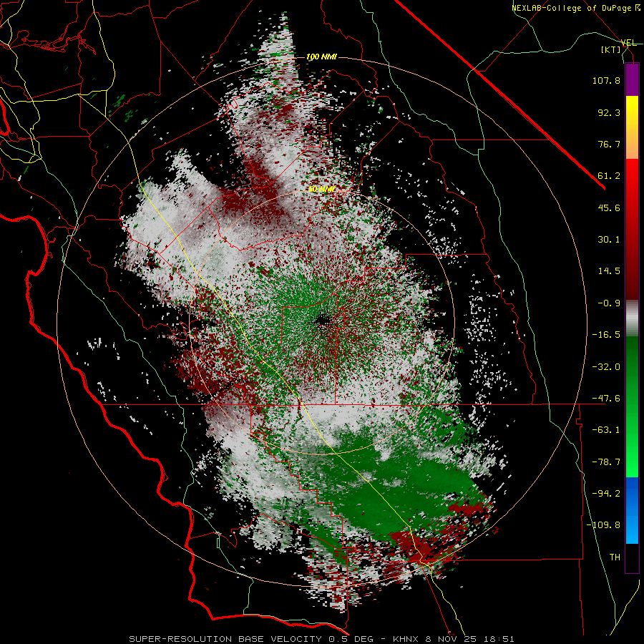Click the -78.7 velocity scale value
This screenshot has height=644, width=644.
[x=606, y=462]
